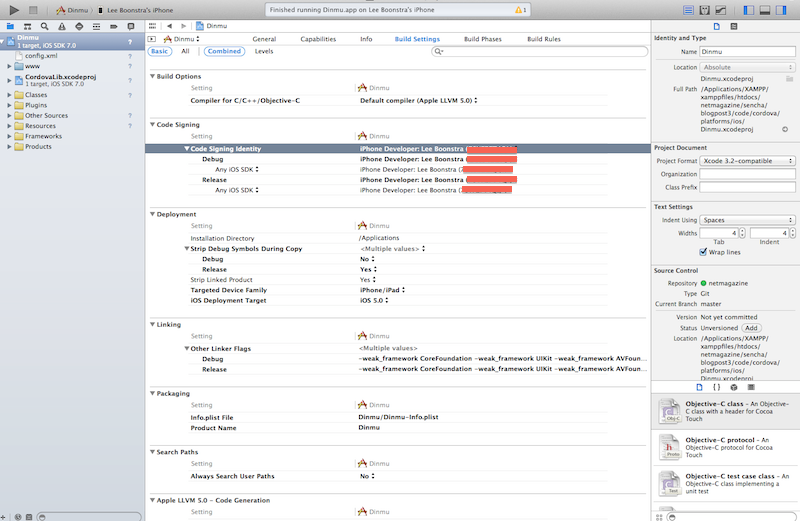Reveal full path in Finder arrow
The width and height of the screenshot is (800, 521).
[785, 129]
